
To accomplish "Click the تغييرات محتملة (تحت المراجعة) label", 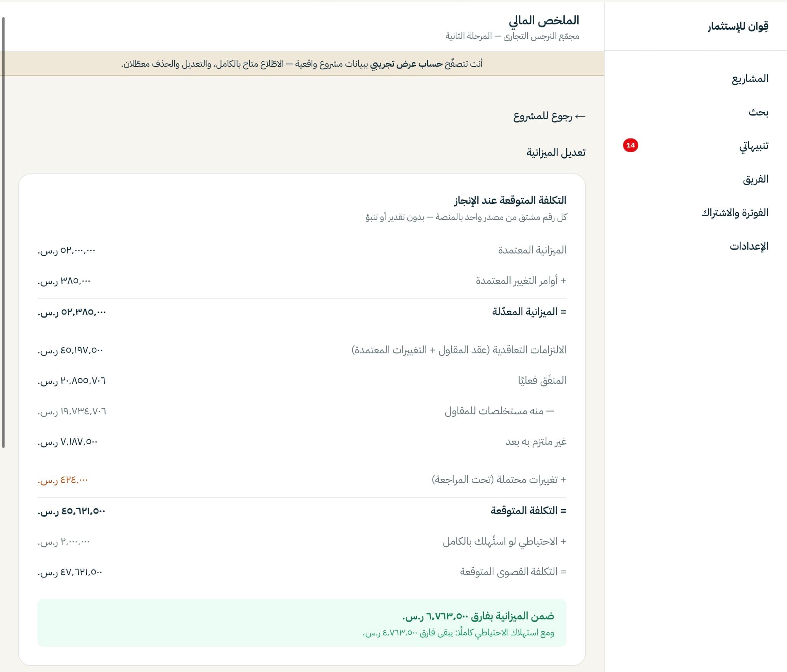I will click(x=499, y=480).
